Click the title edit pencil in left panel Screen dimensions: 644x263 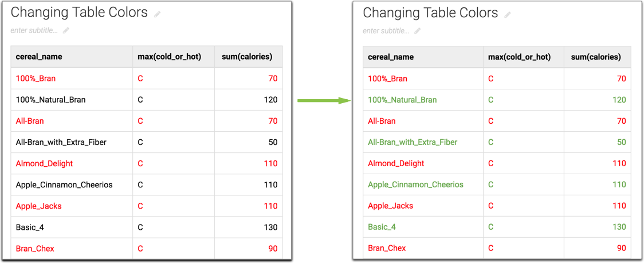158,14
